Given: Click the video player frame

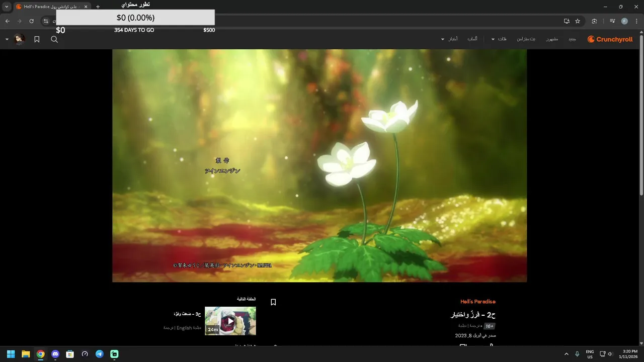Looking at the screenshot, I should (319, 165).
